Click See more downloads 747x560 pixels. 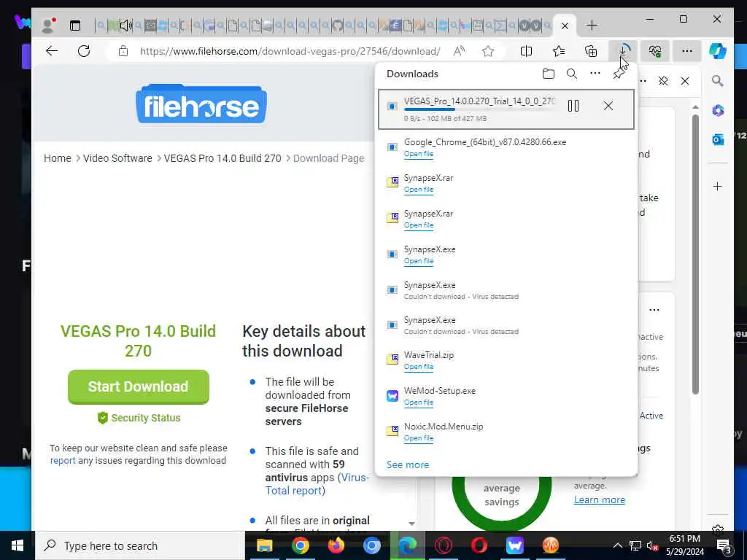click(x=408, y=464)
